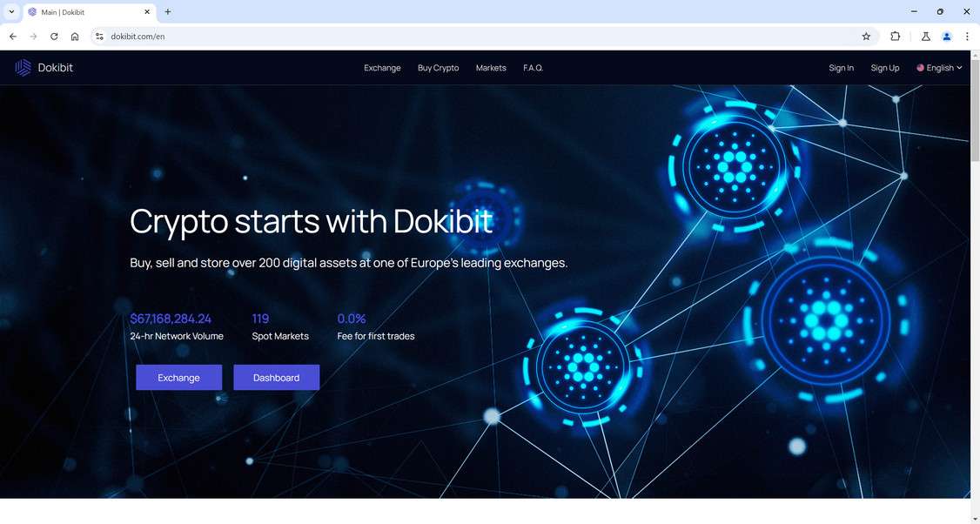Bookmark this page with the star icon
980x524 pixels.
click(x=866, y=37)
